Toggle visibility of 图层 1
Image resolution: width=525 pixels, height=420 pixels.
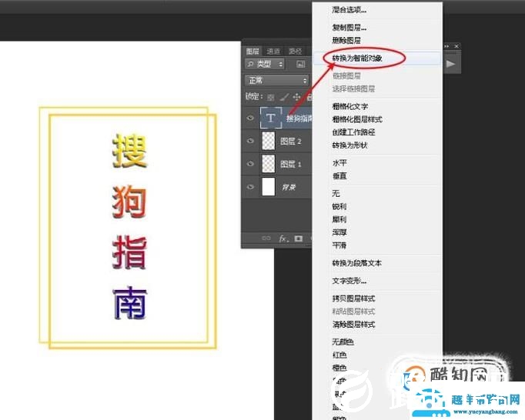tap(250, 164)
